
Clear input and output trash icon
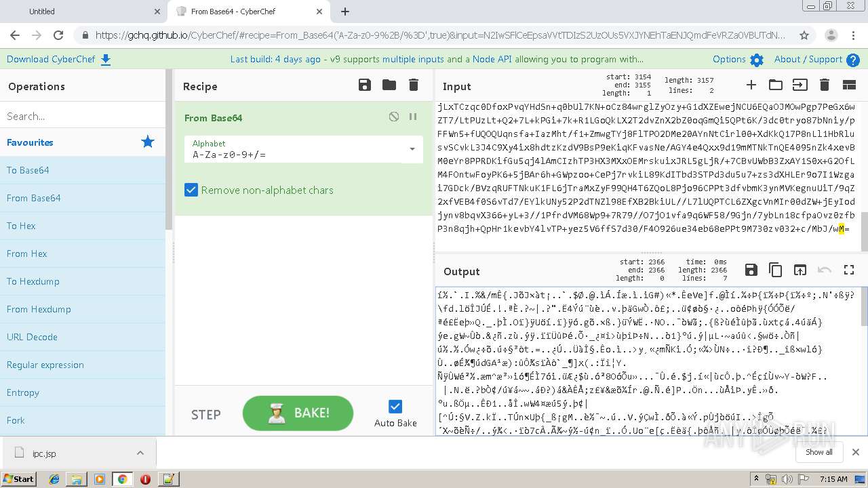pyautogui.click(x=825, y=85)
